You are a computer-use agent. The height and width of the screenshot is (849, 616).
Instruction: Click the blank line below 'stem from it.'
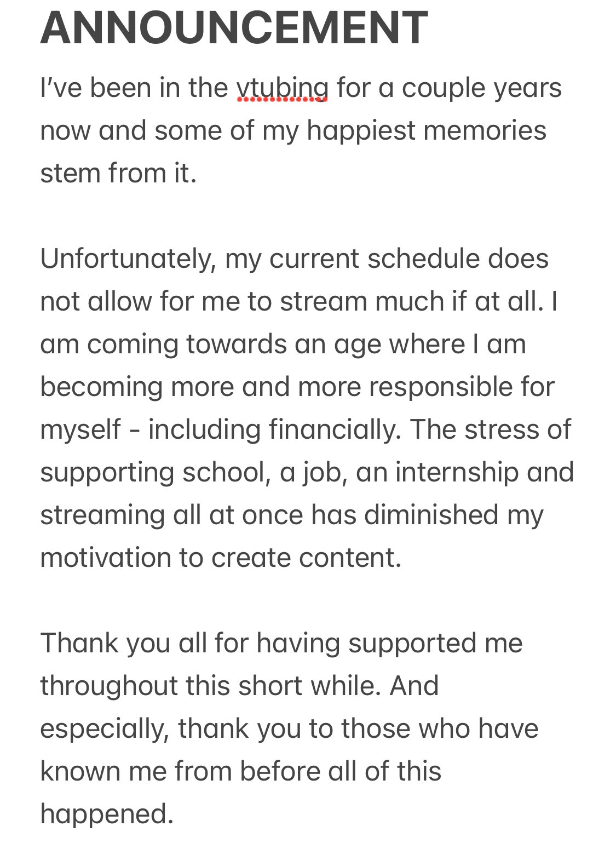click(x=308, y=216)
